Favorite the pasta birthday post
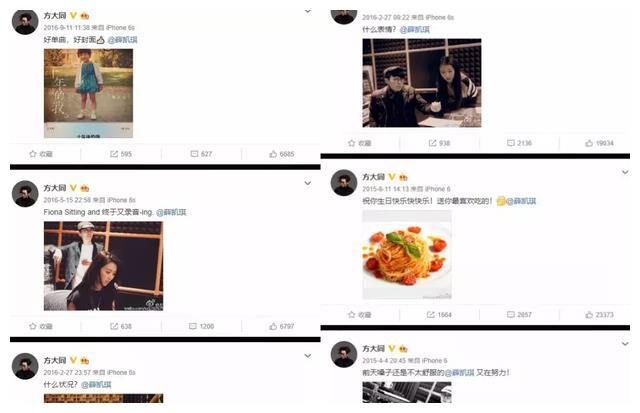The width and height of the screenshot is (640, 413). pyautogui.click(x=359, y=315)
